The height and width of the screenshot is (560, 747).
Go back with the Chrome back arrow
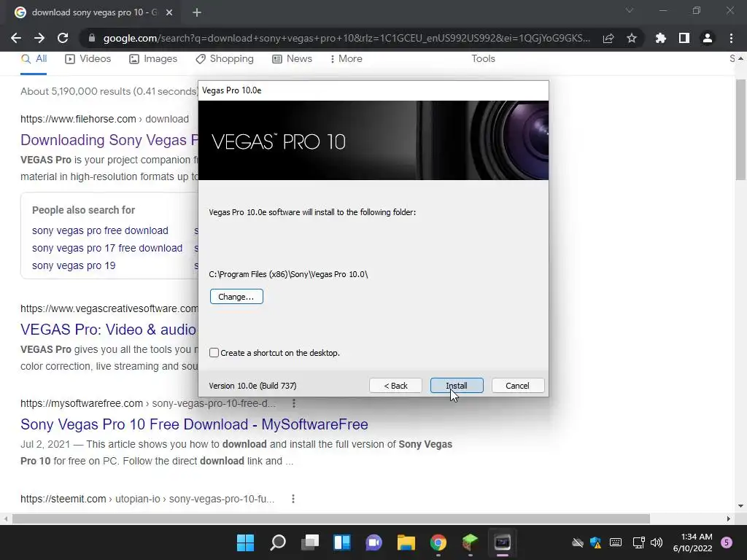(16, 38)
